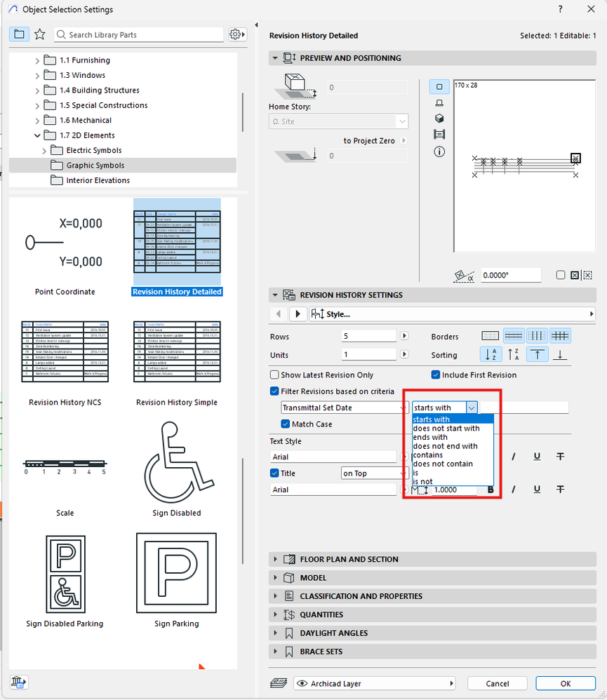Viewport: 607px width, 700px height.
Task: Confirm with the OK button
Action: [x=566, y=683]
